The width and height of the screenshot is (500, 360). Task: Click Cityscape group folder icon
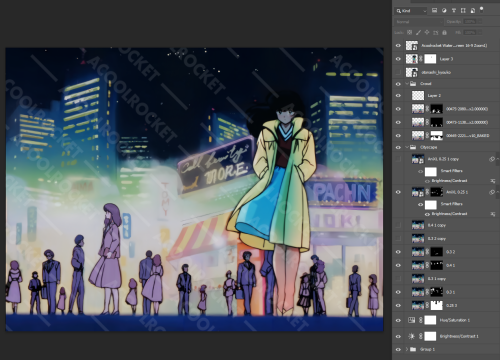coord(413,147)
